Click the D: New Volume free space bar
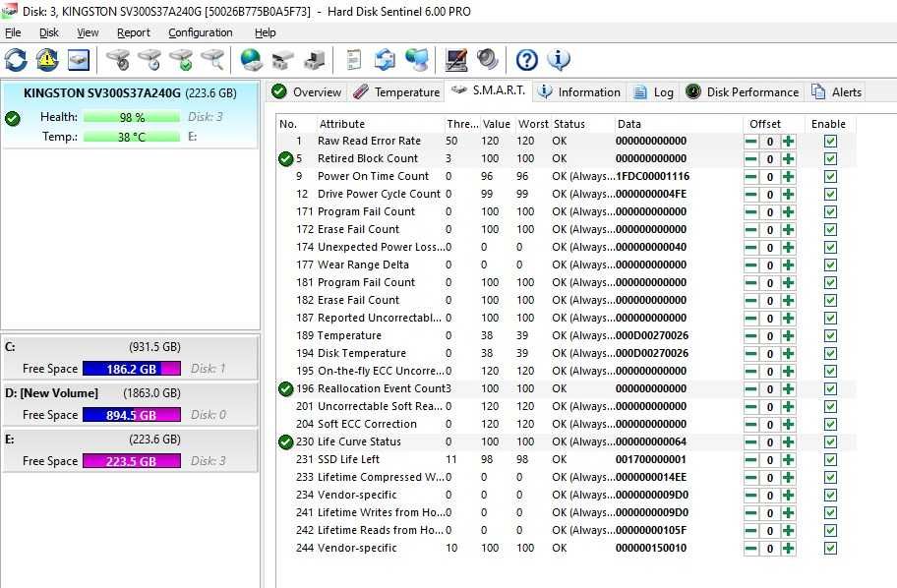This screenshot has height=588, width=897. 132,415
